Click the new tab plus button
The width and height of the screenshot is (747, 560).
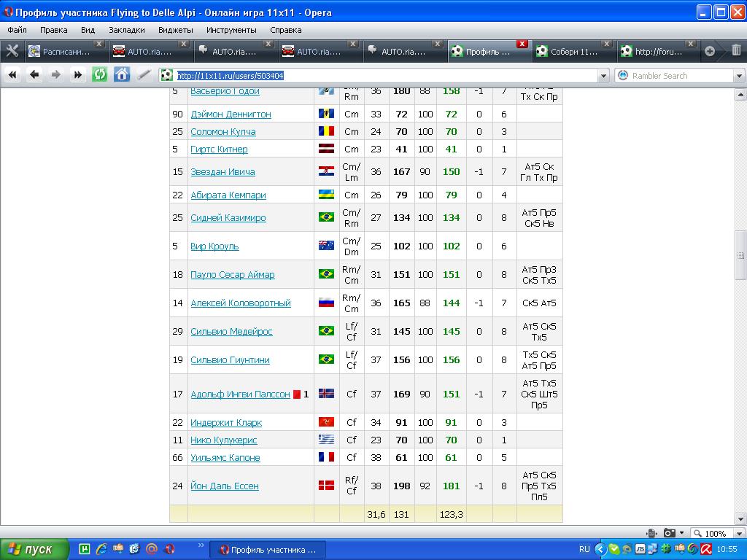(x=710, y=51)
